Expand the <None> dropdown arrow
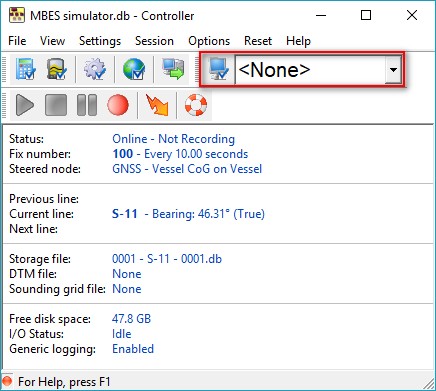The height and width of the screenshot is (391, 436). pos(393,70)
